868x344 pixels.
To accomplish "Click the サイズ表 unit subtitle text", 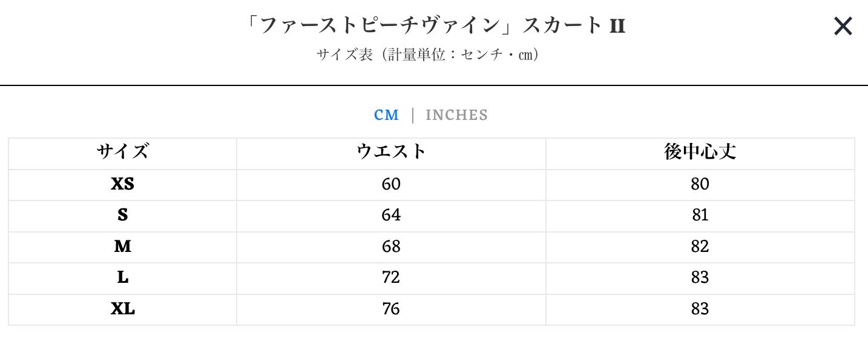I will click(427, 55).
